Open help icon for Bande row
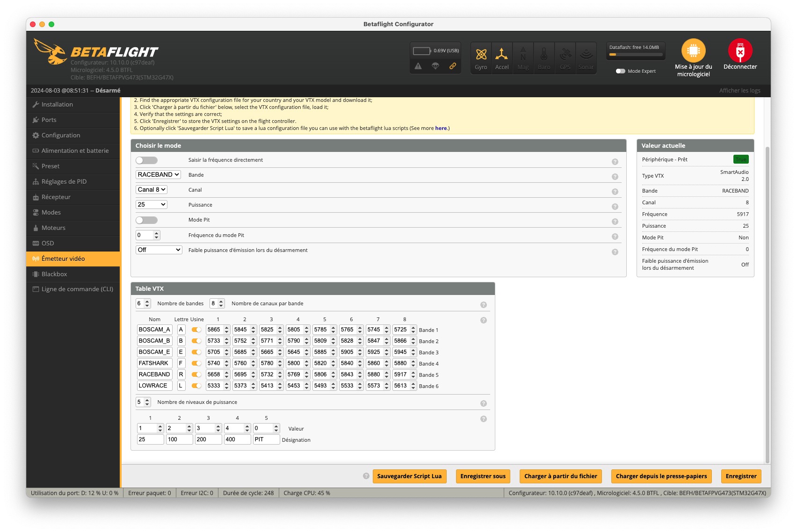797x532 pixels. [615, 177]
